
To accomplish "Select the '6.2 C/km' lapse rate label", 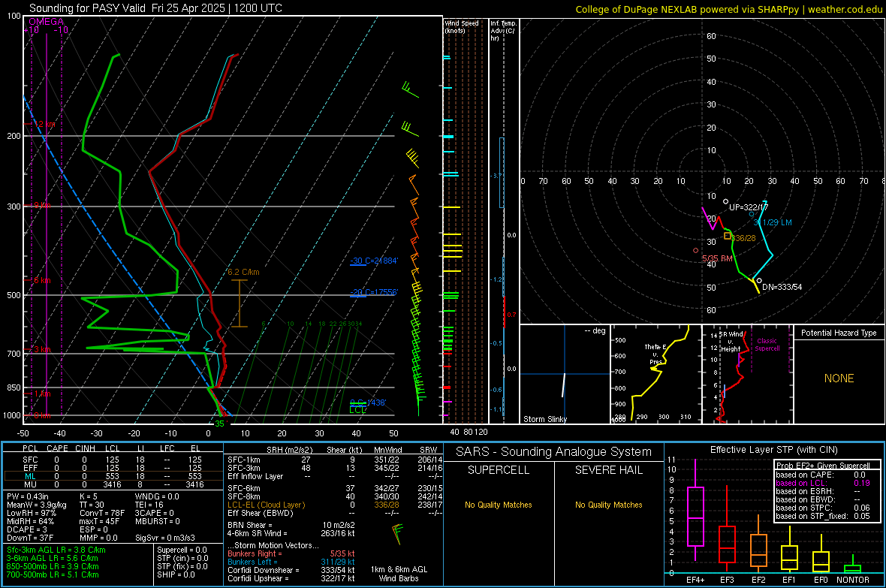I will pos(243,272).
